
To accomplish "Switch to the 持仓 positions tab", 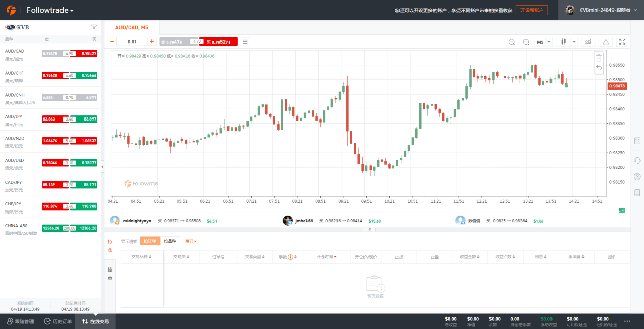I will coord(109,246).
